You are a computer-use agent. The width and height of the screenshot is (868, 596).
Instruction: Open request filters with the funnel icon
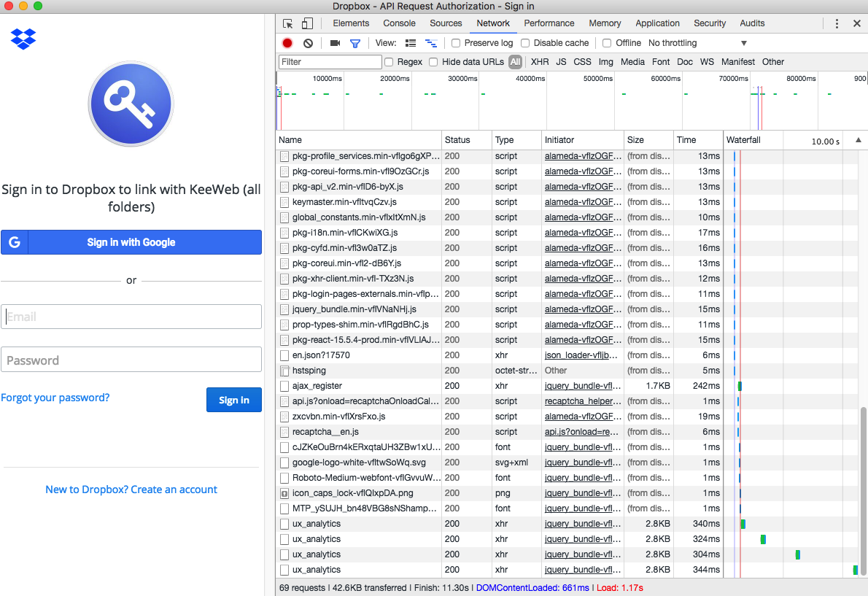pos(355,43)
